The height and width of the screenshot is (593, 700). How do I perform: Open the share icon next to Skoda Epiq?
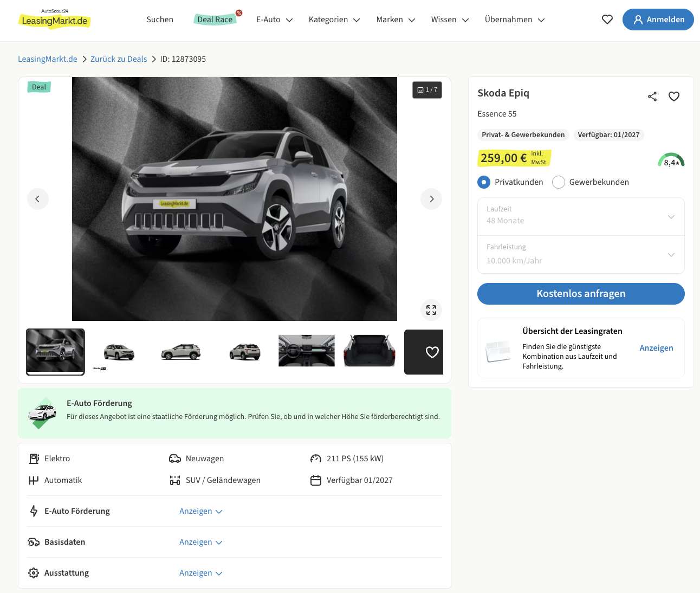652,96
